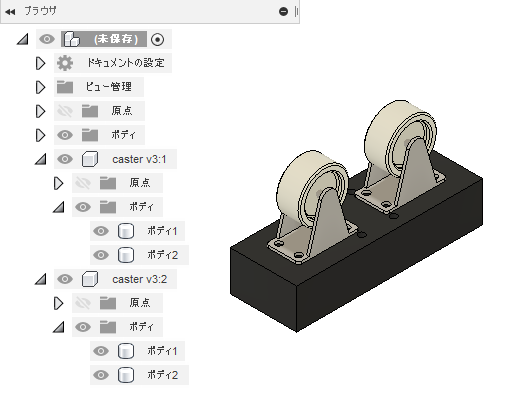Click the gear icon for ドキュメントの設定

65,63
